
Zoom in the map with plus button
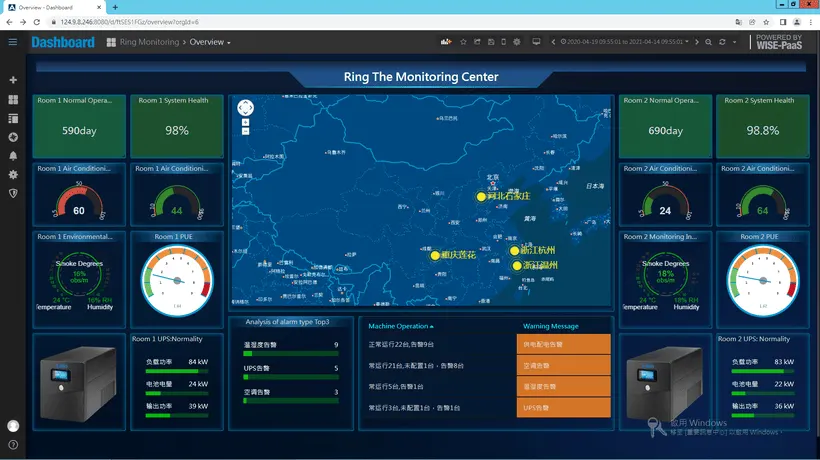pos(245,122)
